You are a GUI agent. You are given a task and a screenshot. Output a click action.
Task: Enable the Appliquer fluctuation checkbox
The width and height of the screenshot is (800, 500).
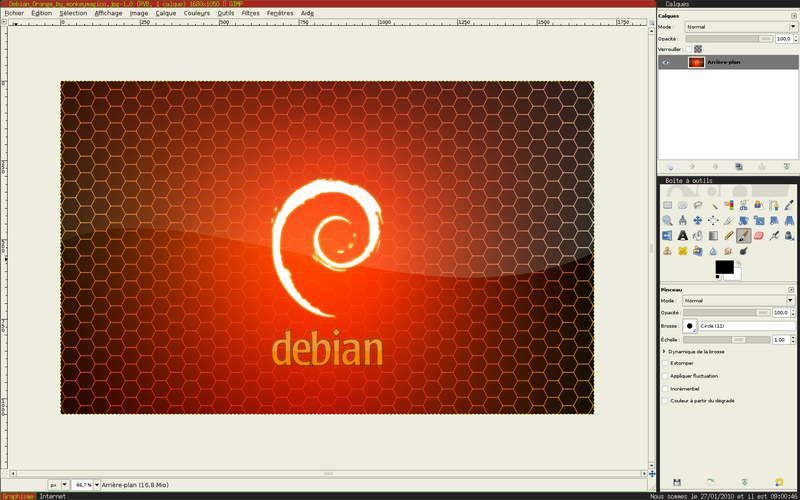[x=665, y=376]
